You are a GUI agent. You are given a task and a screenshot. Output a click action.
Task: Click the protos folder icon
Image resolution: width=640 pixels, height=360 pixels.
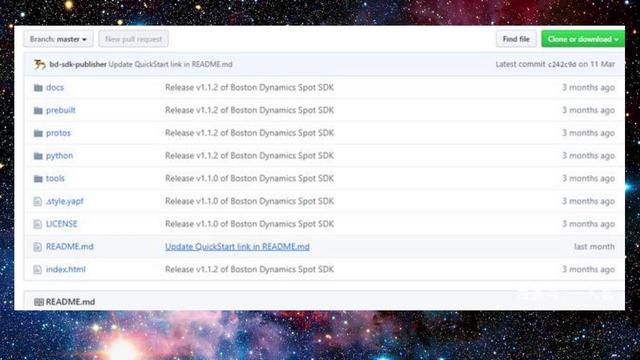(x=38, y=133)
